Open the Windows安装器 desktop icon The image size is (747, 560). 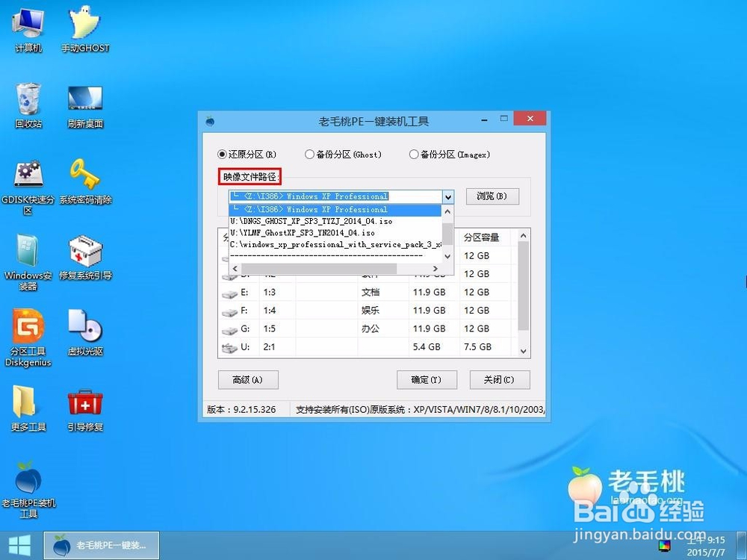pos(28,262)
